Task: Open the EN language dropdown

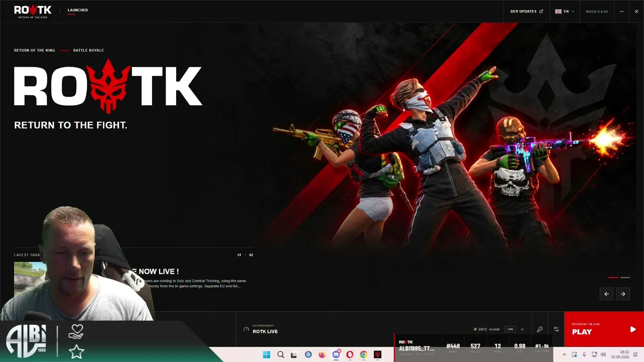Action: pos(565,11)
